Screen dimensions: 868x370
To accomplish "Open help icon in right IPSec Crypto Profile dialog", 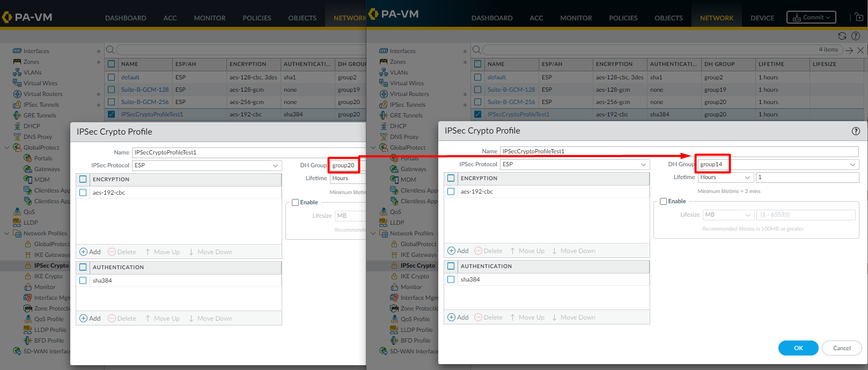I will click(856, 131).
